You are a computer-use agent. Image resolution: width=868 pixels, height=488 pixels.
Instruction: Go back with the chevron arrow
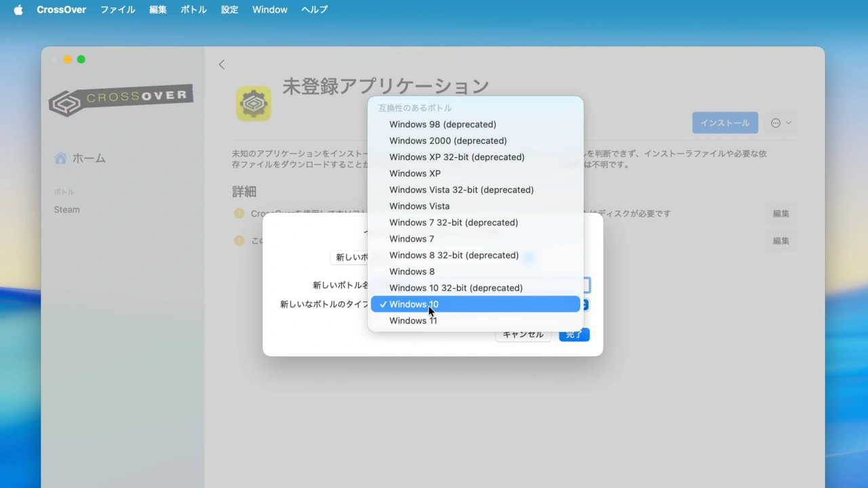pos(222,64)
